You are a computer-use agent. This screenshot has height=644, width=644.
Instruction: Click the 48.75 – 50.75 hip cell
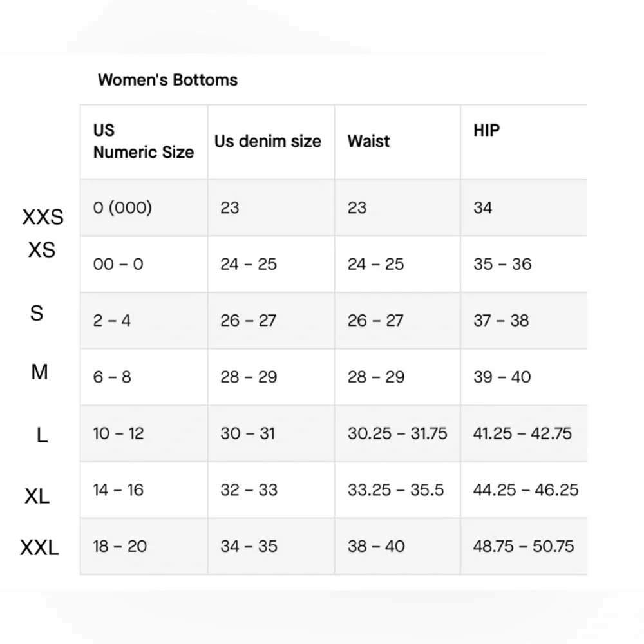523,546
